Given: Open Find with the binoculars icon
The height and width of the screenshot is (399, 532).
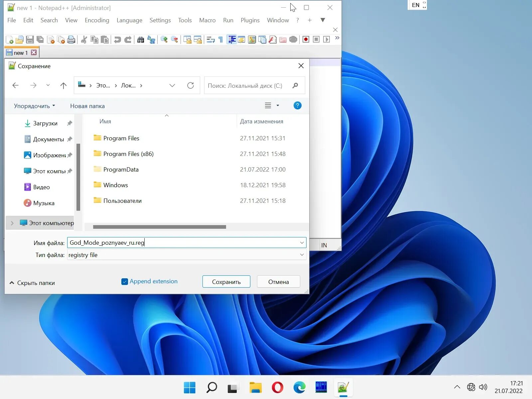Looking at the screenshot, I should pos(141,40).
